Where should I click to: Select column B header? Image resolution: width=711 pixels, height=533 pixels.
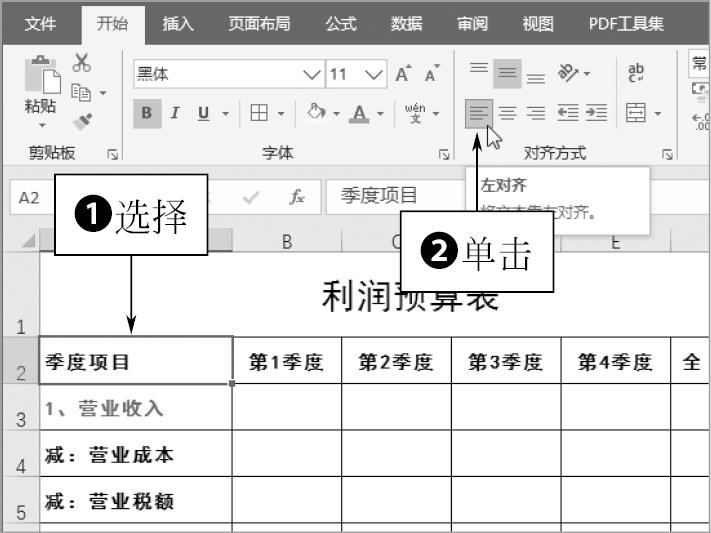287,242
